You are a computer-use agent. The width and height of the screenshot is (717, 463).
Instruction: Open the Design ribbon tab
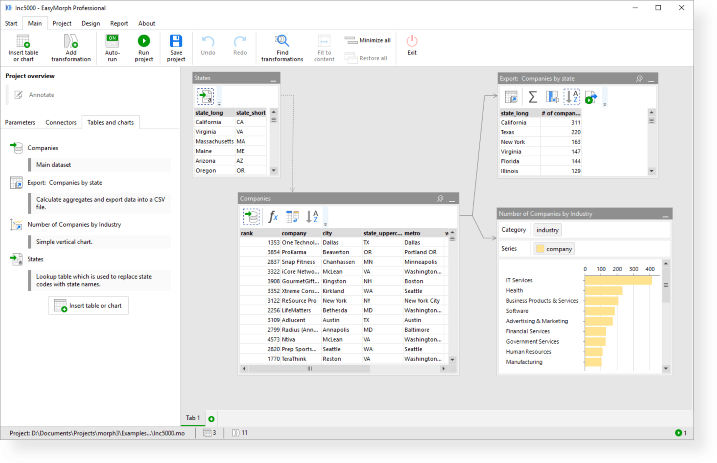(x=90, y=23)
